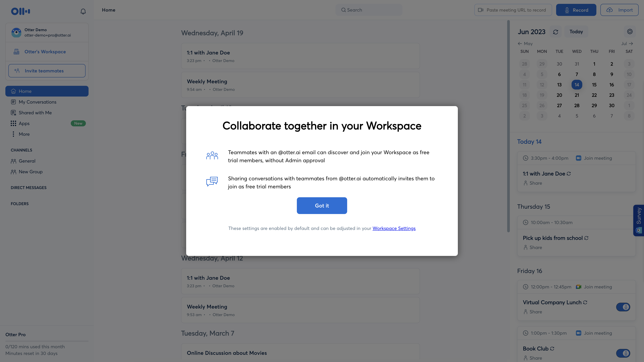
Task: Click the Otter Pro plan label
Action: pyautogui.click(x=15, y=335)
